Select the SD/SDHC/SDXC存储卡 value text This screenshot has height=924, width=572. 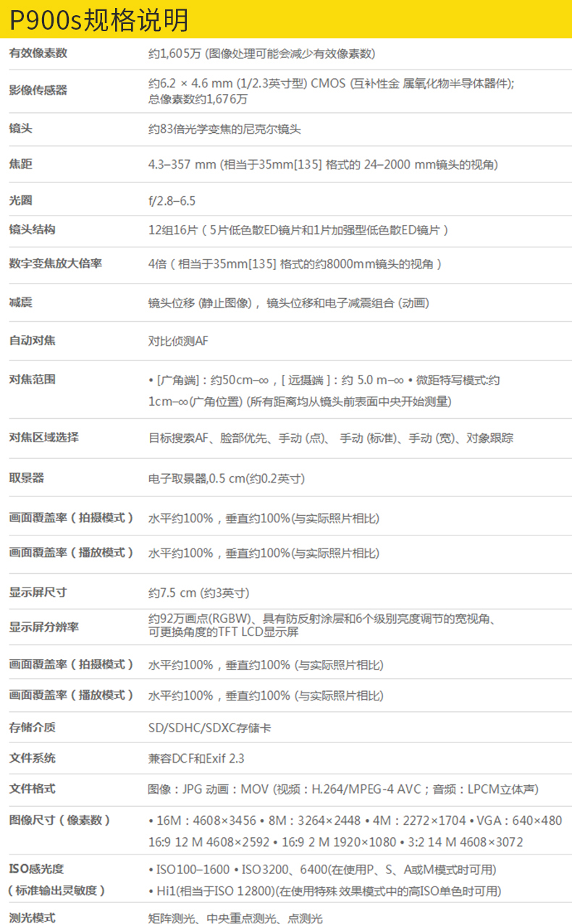coord(209,728)
